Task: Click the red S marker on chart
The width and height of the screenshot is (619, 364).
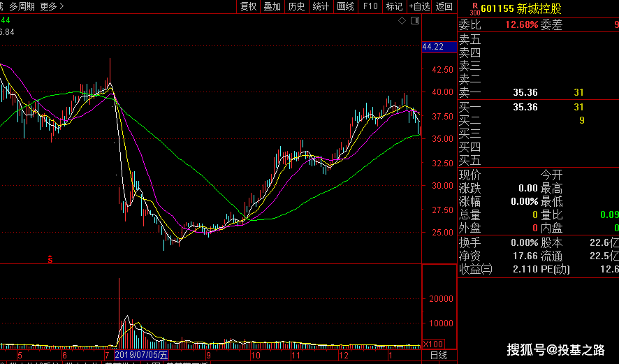Action: (x=50, y=259)
